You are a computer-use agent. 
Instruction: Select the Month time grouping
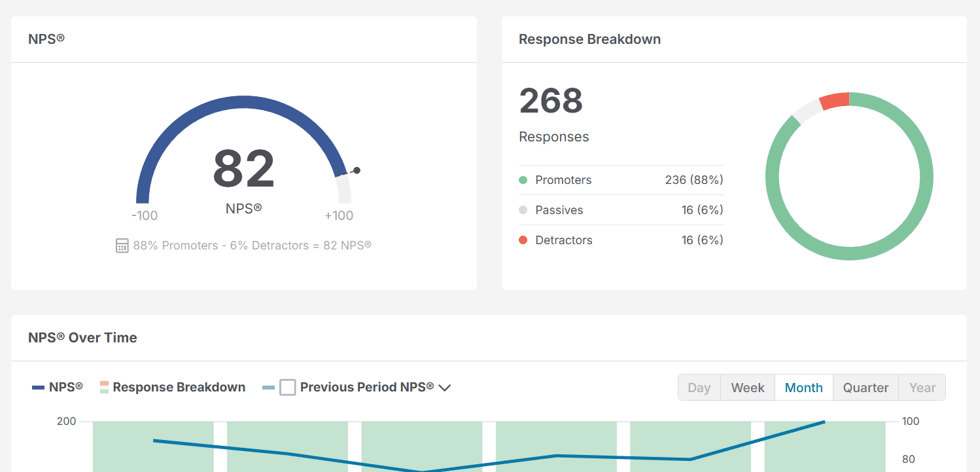click(x=804, y=388)
